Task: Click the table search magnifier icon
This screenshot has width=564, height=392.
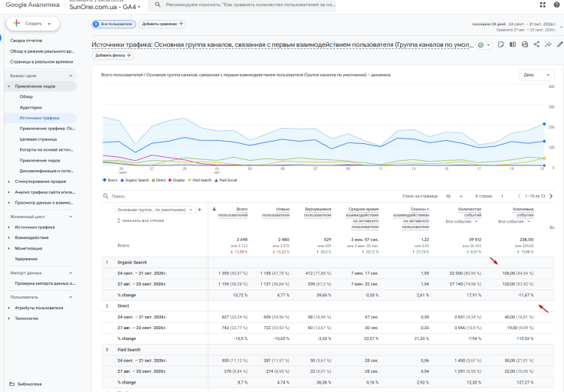Action: 106,196
